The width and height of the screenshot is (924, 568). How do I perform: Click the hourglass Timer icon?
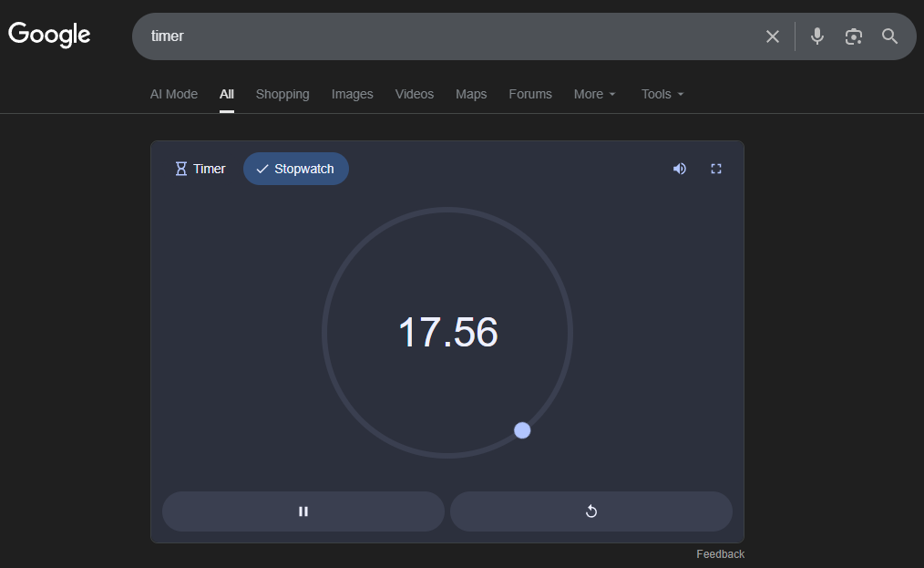pyautogui.click(x=181, y=169)
